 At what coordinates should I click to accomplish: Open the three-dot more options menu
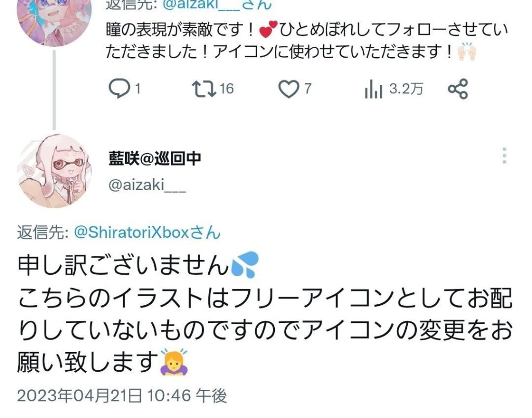click(x=503, y=156)
